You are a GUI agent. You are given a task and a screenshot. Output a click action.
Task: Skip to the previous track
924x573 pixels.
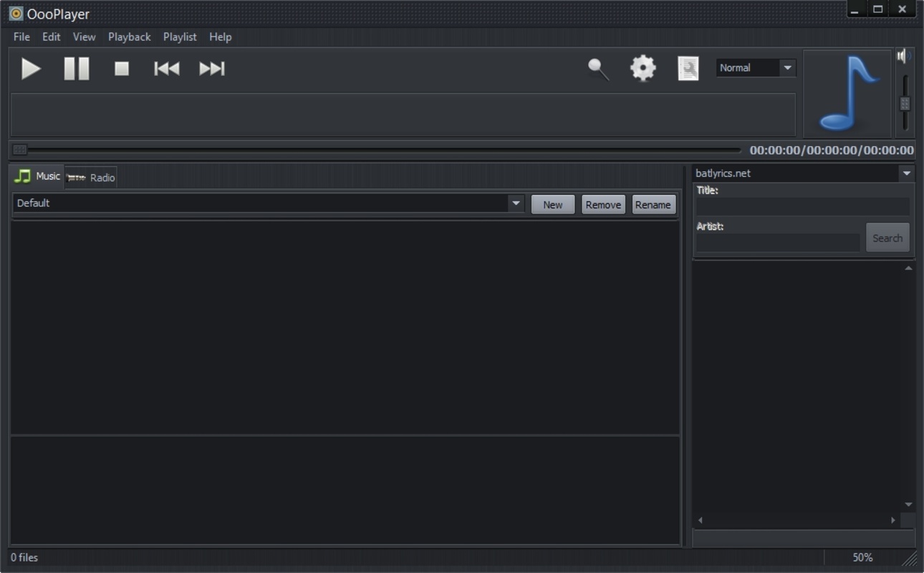(x=167, y=69)
